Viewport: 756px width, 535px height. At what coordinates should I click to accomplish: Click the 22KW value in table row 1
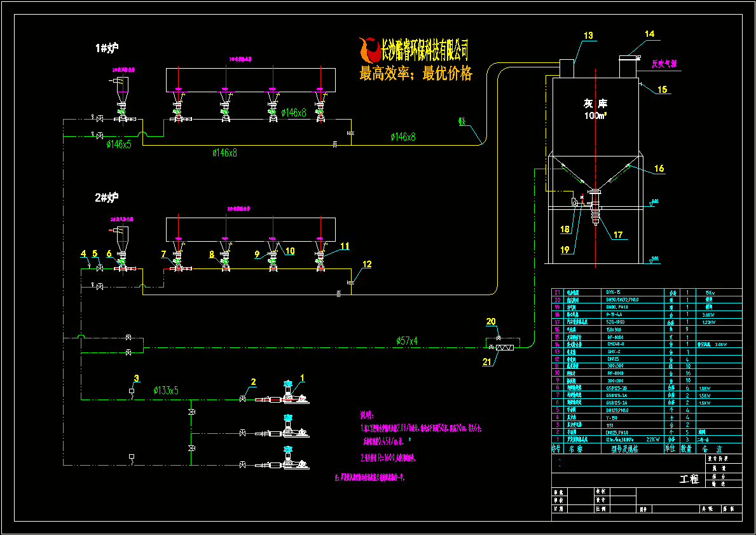[652, 440]
